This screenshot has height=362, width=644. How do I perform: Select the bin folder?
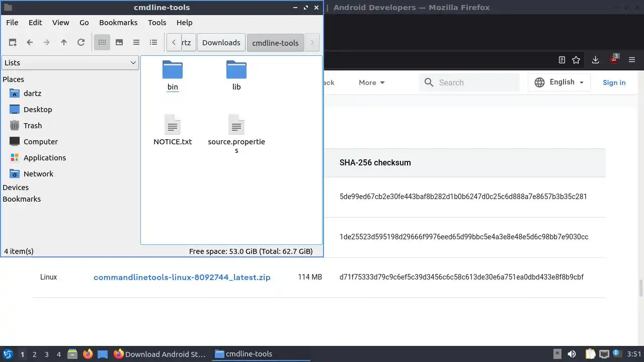tap(173, 75)
